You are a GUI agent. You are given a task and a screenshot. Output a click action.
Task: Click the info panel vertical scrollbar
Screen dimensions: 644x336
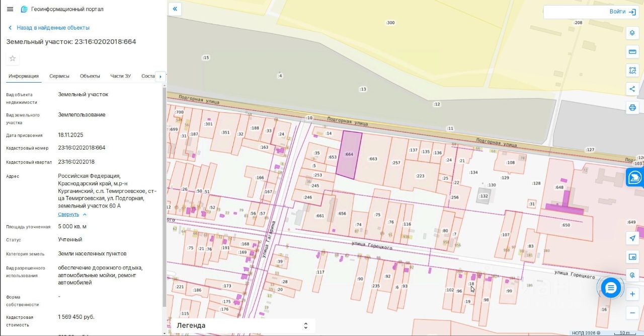(165, 196)
